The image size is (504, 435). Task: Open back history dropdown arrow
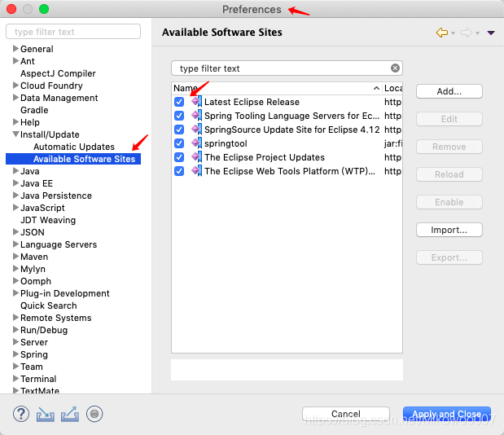click(453, 33)
